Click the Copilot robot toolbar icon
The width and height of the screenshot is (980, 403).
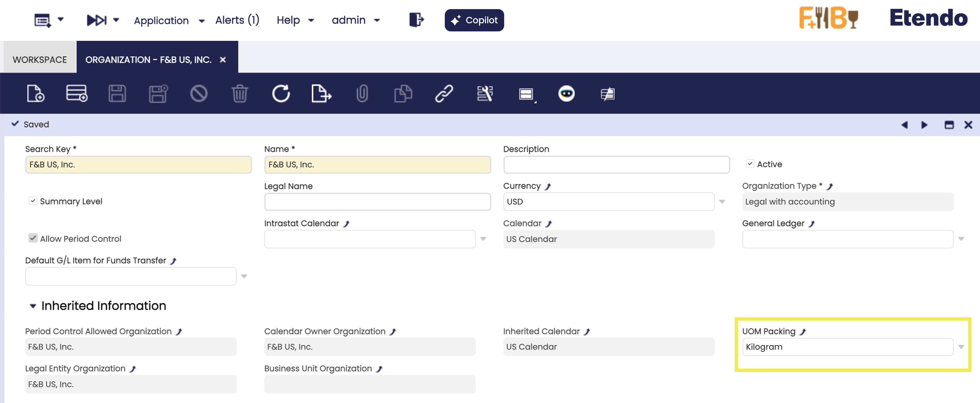pos(566,93)
